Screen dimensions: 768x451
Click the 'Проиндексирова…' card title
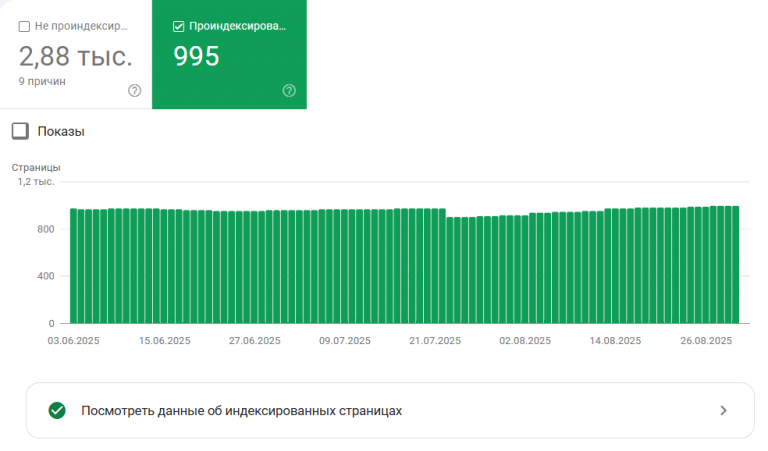[x=238, y=26]
